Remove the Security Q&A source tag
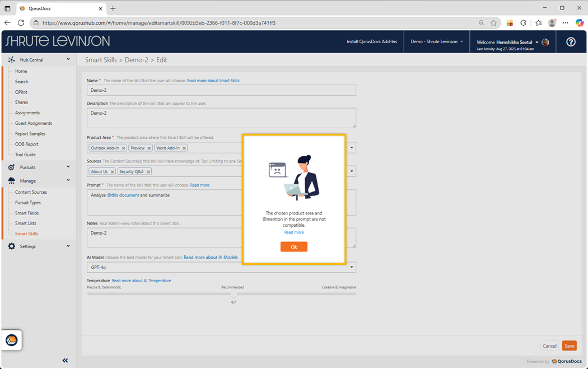The image size is (588, 369). 148,172
